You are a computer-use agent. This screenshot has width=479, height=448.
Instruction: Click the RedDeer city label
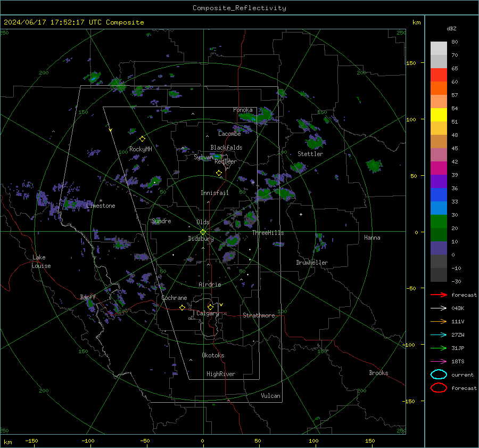coord(226,161)
